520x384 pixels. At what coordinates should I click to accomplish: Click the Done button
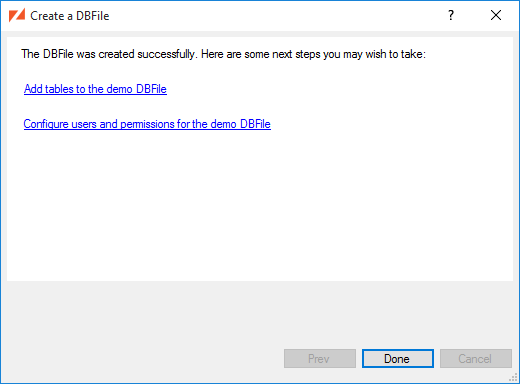tap(398, 359)
